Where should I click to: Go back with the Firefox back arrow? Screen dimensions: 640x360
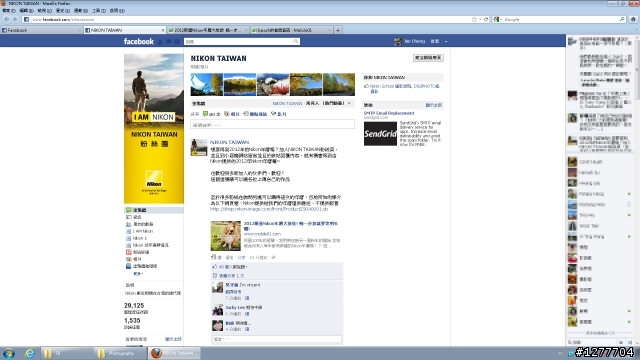tap(7, 19)
